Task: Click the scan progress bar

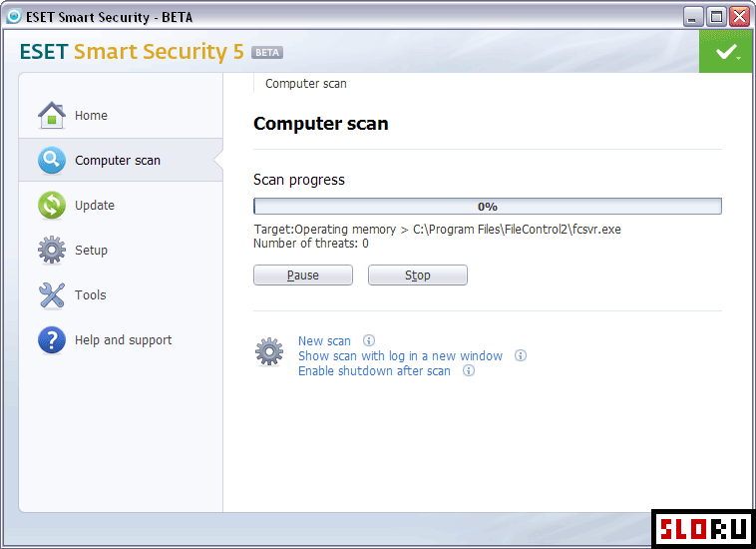Action: (x=488, y=206)
